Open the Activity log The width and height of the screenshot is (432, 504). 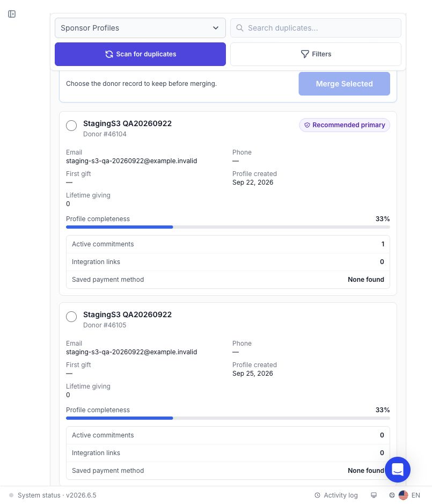(x=336, y=495)
